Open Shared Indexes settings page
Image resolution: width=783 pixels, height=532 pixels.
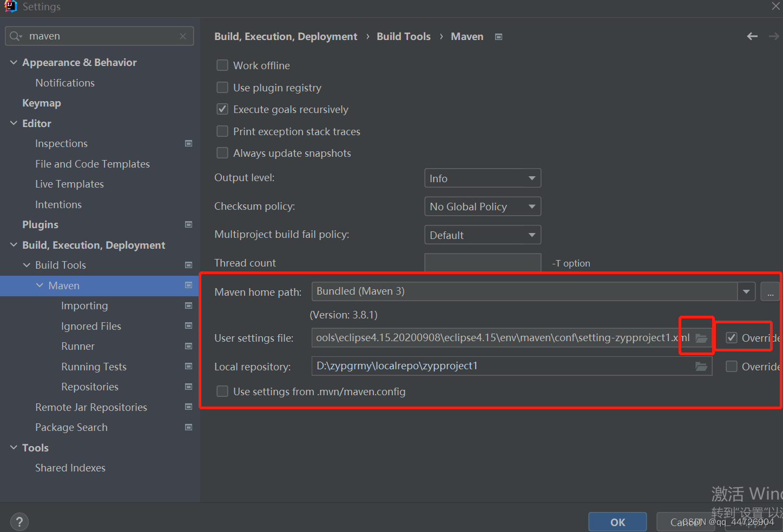click(70, 468)
